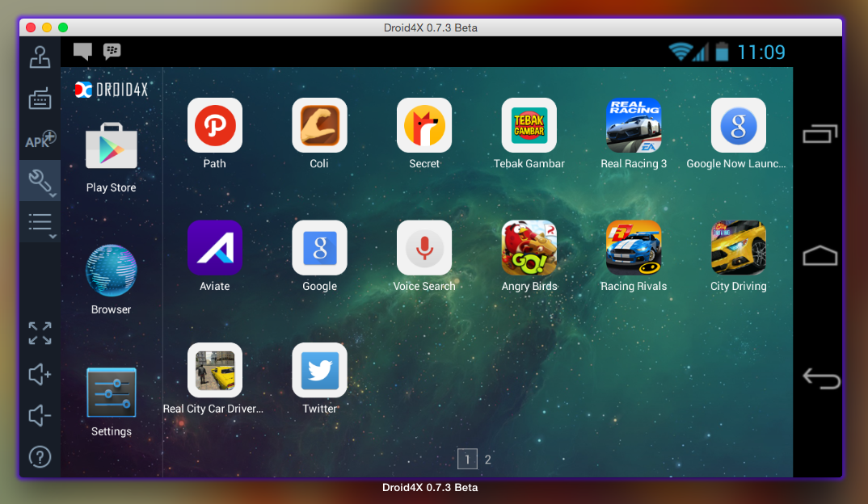Open the BBM notification icon
This screenshot has height=504, width=868.
point(112,52)
